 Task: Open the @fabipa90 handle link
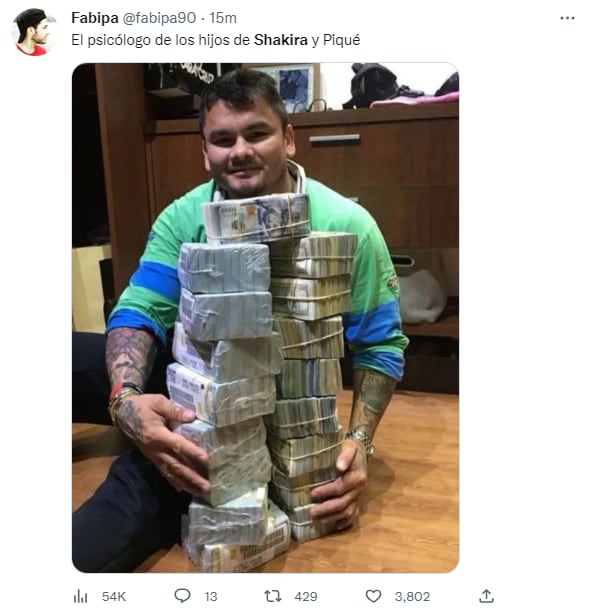[x=159, y=18]
